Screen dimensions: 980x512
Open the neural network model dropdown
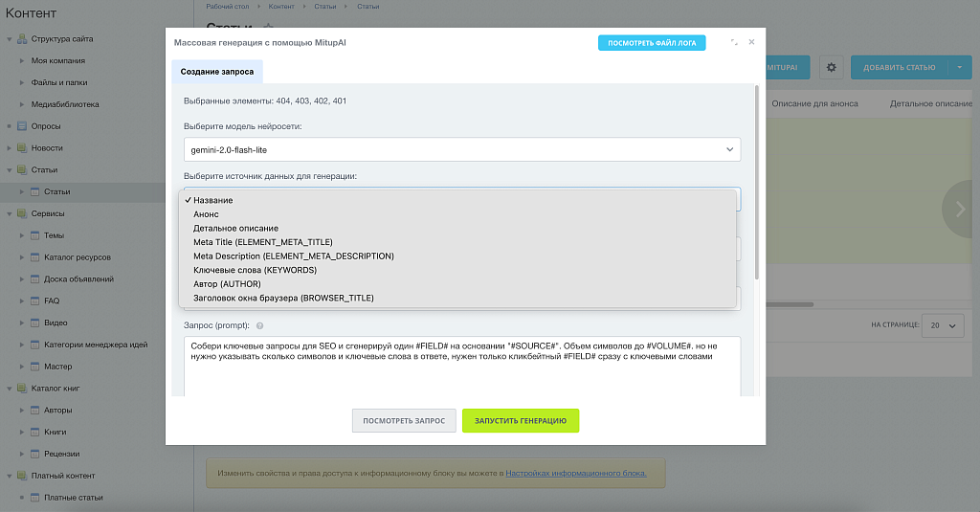pos(461,149)
